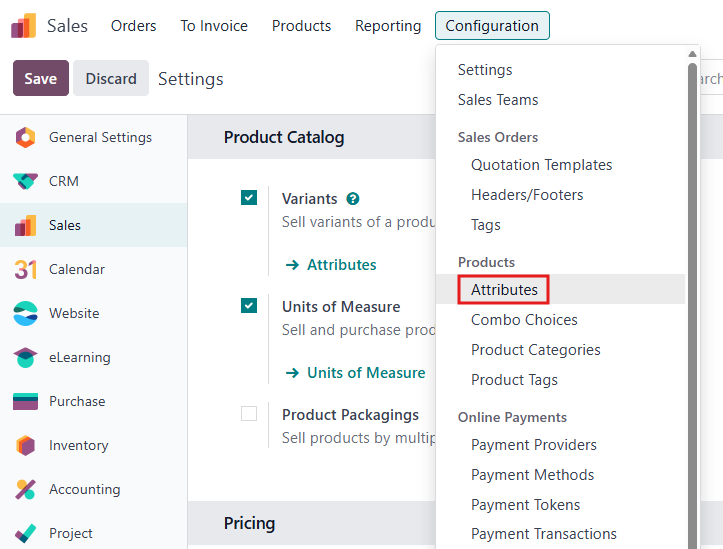This screenshot has height=549, width=723.
Task: Click the Variants help question icon
Action: click(353, 199)
